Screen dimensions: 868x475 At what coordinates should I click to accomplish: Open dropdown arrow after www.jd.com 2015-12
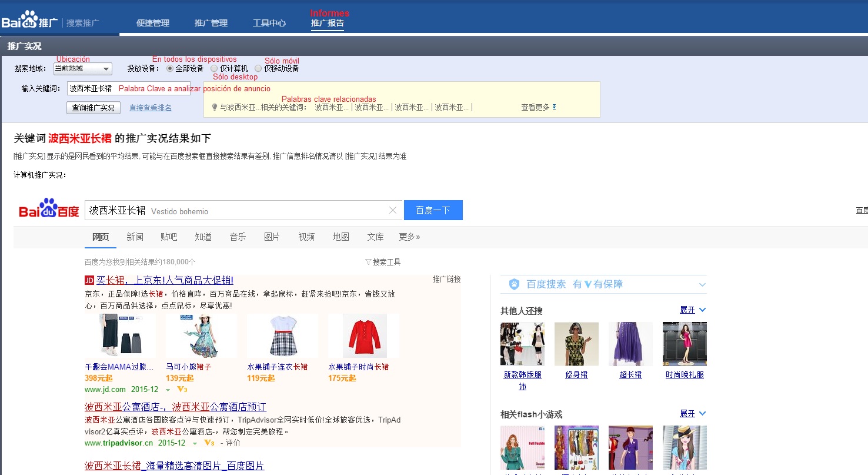[x=168, y=390]
